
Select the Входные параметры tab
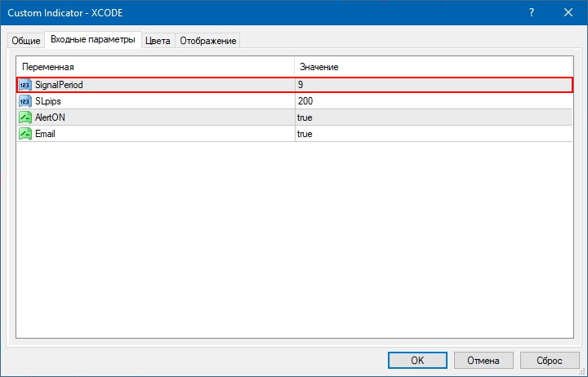coord(92,40)
